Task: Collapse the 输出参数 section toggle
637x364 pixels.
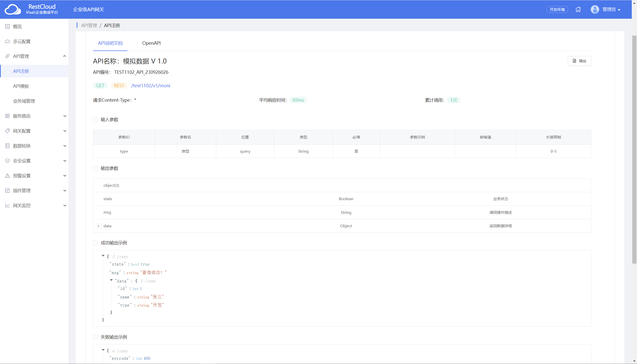Action: pos(95,168)
